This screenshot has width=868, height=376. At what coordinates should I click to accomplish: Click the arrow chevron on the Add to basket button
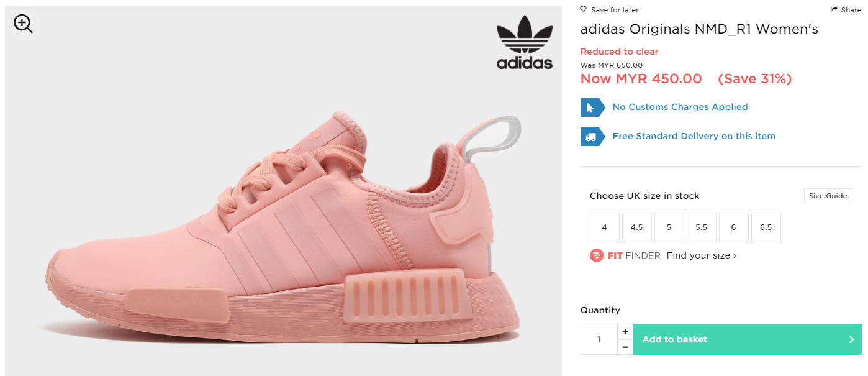coord(851,339)
